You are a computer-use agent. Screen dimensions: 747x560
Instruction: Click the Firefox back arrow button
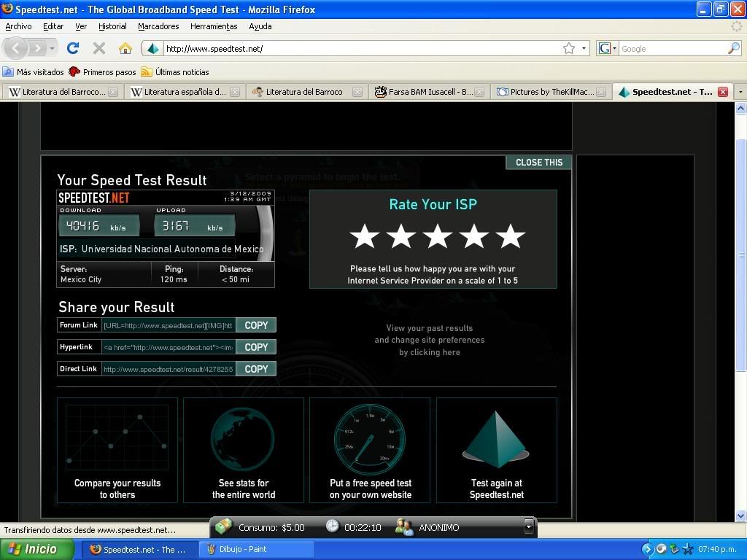[x=16, y=48]
